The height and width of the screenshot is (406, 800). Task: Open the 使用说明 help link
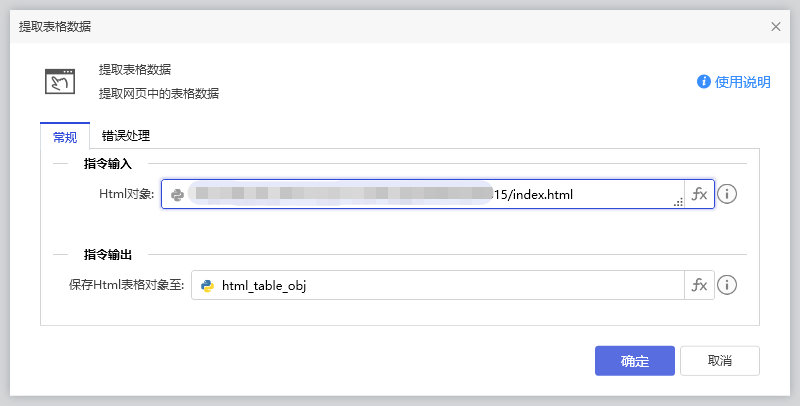pyautogui.click(x=743, y=82)
